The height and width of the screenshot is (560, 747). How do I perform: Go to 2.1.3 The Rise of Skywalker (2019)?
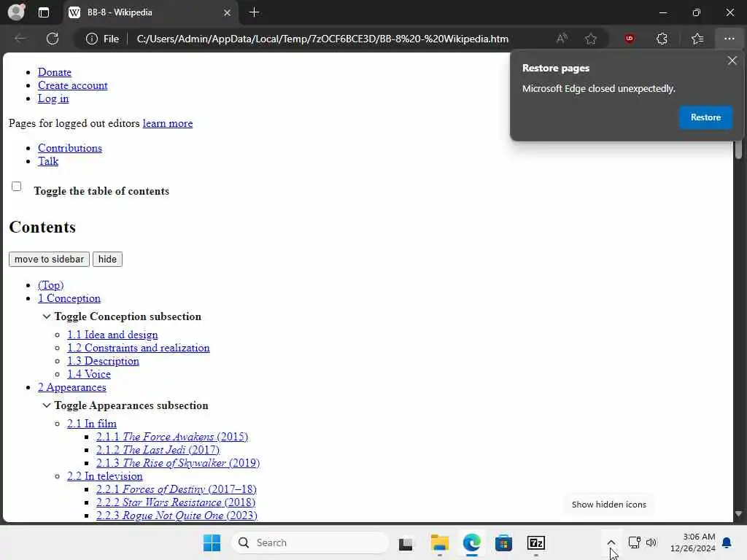click(178, 463)
